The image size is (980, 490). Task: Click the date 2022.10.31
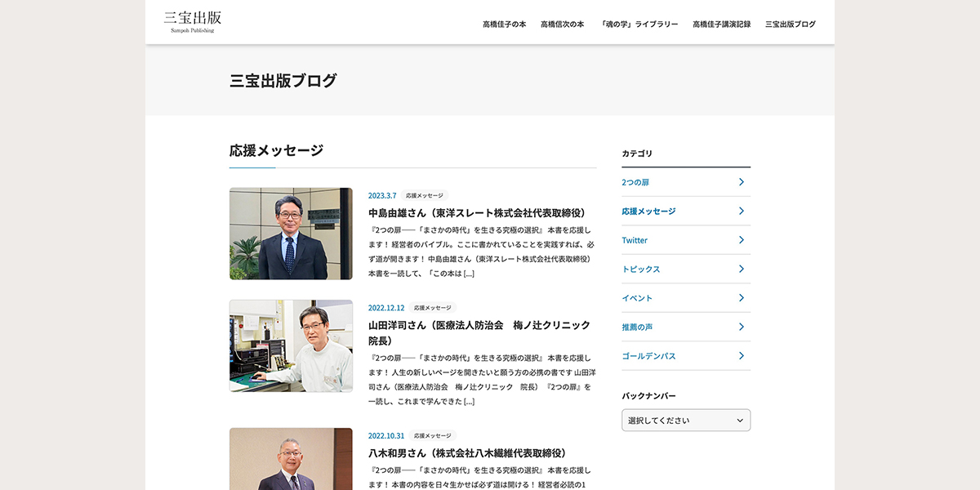tap(386, 436)
